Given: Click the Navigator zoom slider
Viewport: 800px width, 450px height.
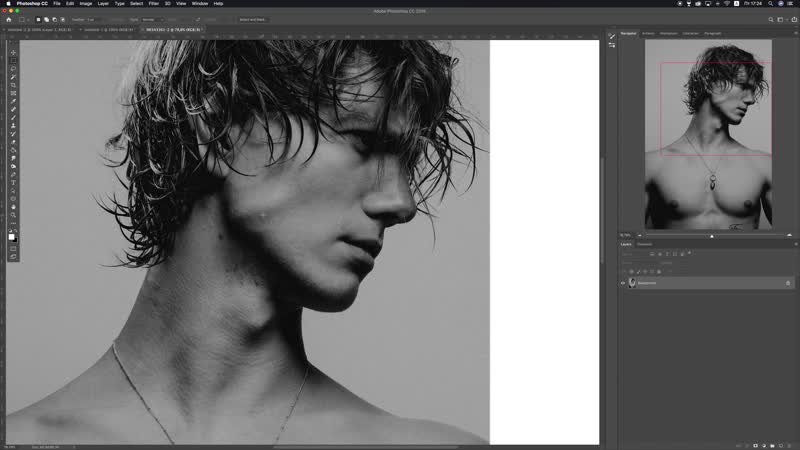Looking at the screenshot, I should (x=711, y=236).
